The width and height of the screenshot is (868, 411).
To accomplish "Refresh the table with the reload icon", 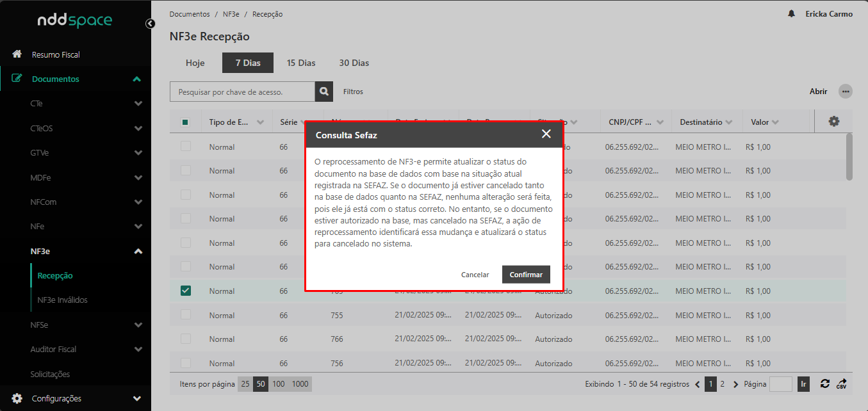I will [x=824, y=384].
